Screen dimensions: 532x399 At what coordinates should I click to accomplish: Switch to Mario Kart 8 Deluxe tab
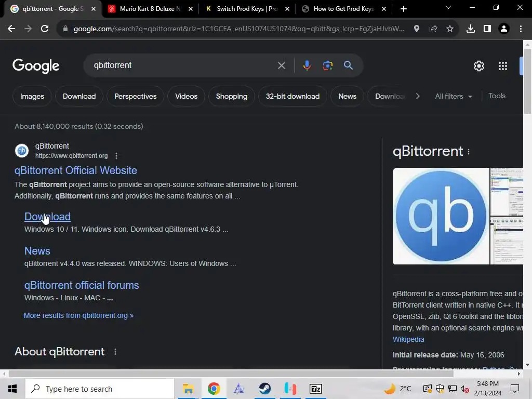[150, 9]
